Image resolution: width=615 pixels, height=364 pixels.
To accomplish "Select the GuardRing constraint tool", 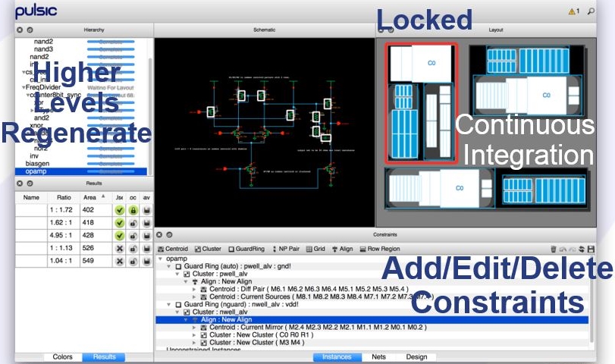I will click(245, 249).
